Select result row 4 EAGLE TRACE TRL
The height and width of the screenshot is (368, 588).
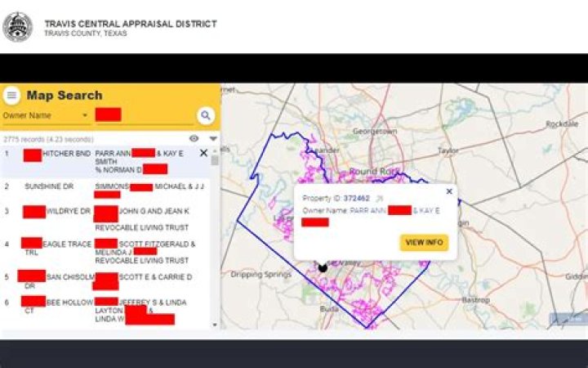coord(105,252)
